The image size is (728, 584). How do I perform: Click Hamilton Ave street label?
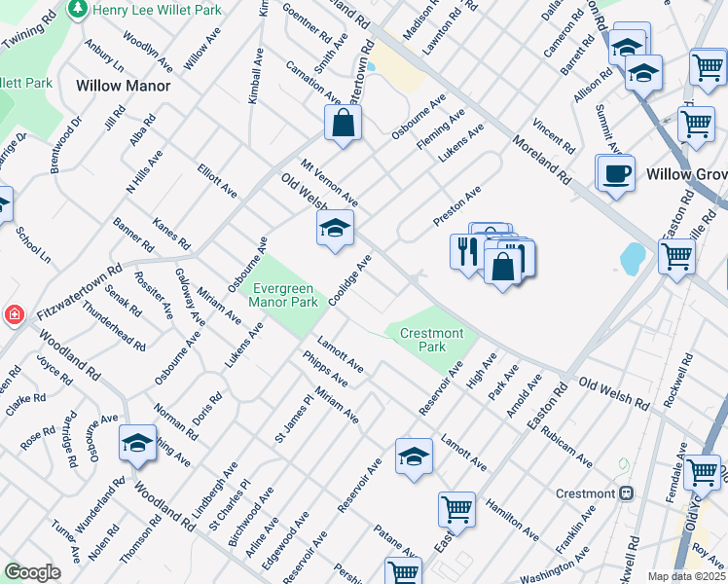tap(513, 520)
